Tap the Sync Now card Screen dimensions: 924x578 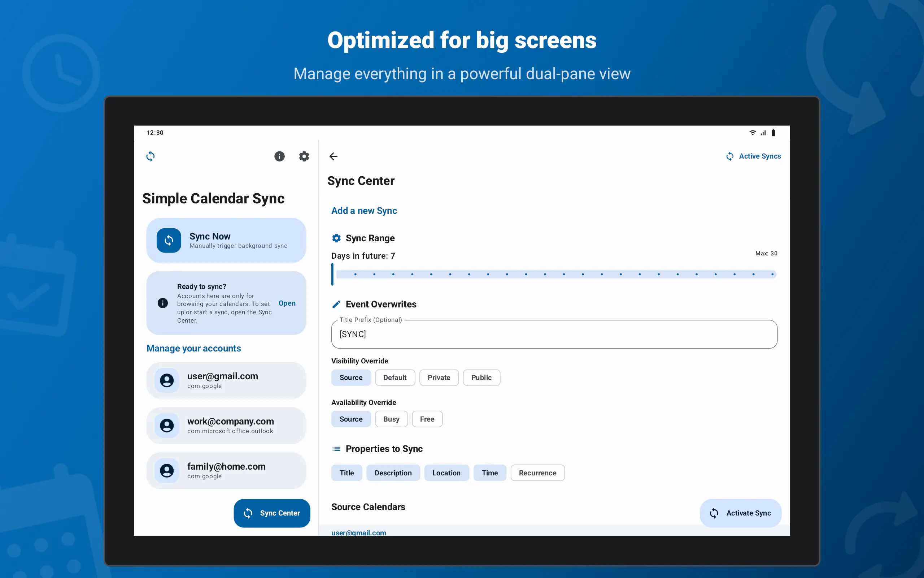coord(226,241)
